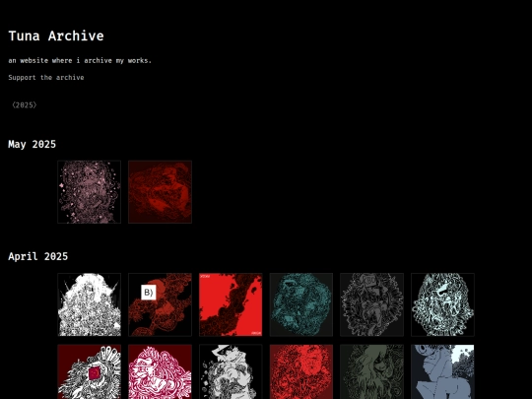The height and width of the screenshot is (399, 532).
Task: Open the olive green artwork thumbnail
Action: tap(371, 371)
